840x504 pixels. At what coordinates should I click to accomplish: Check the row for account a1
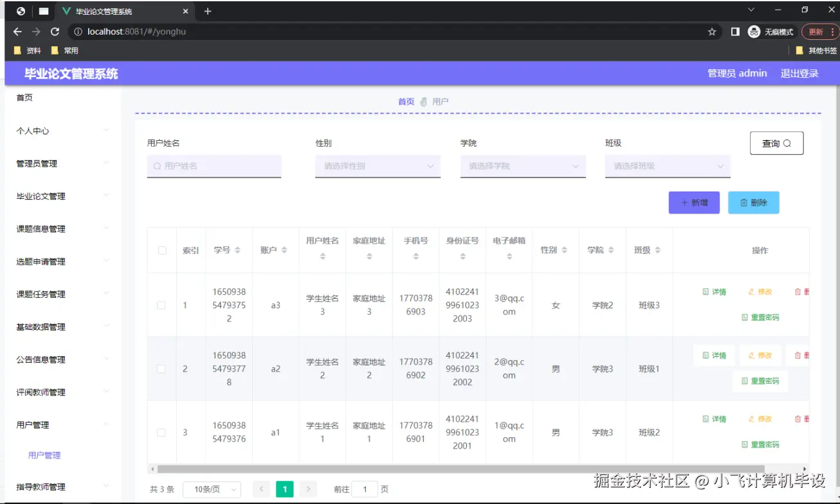click(161, 433)
